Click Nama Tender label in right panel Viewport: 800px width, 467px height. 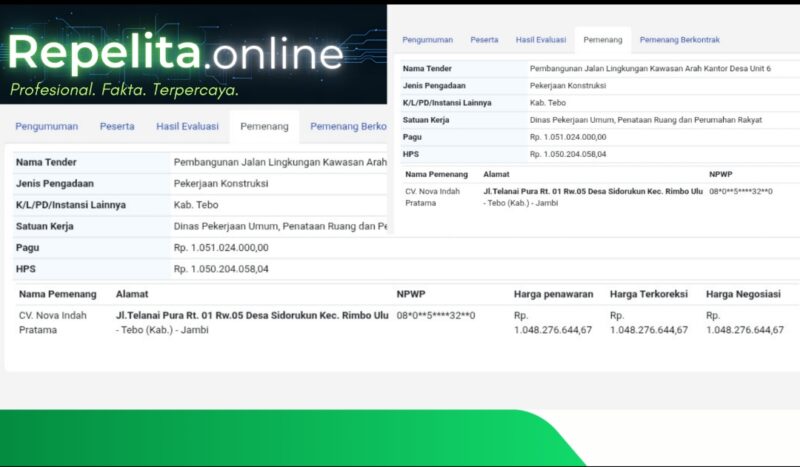click(x=427, y=68)
